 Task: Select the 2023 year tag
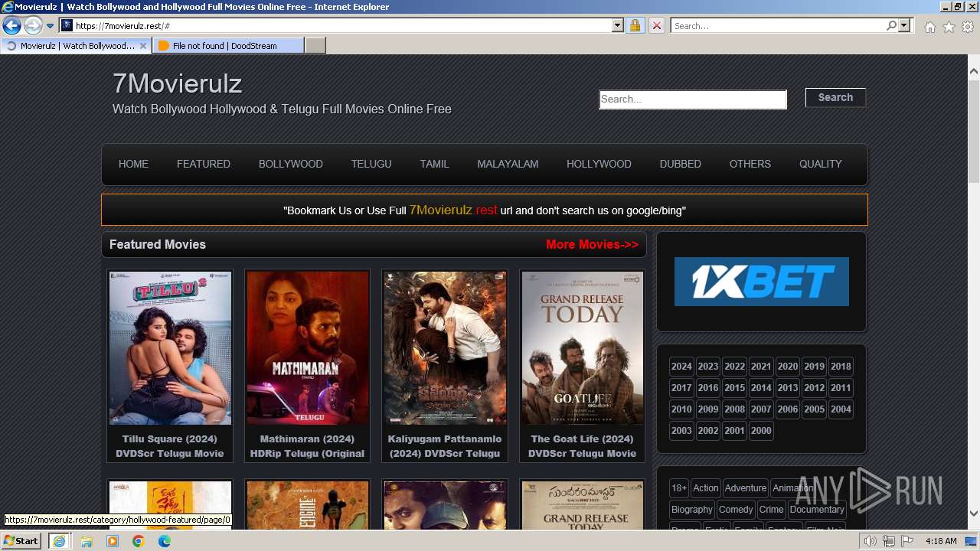point(708,367)
